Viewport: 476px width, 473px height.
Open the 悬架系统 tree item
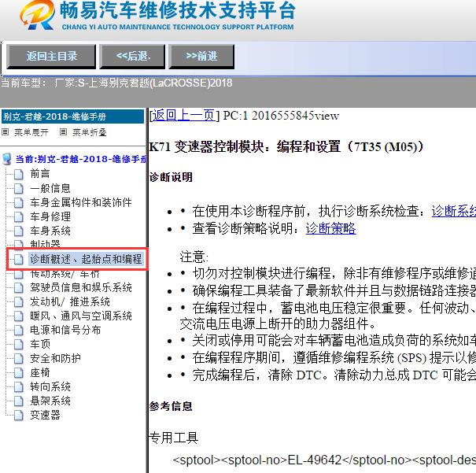pyautogui.click(x=50, y=401)
